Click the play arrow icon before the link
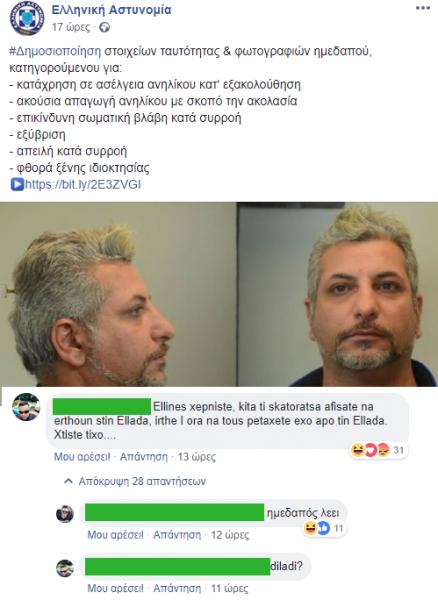Viewport: 438px width, 600px height. pos(17,184)
